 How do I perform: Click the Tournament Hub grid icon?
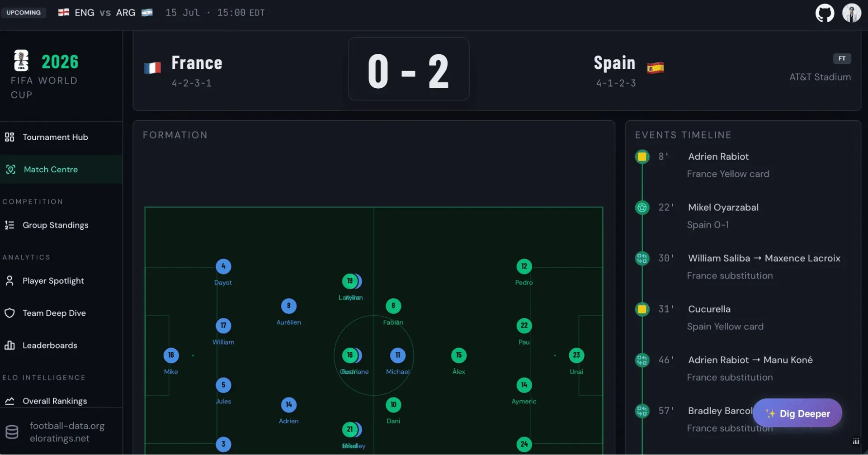9,137
